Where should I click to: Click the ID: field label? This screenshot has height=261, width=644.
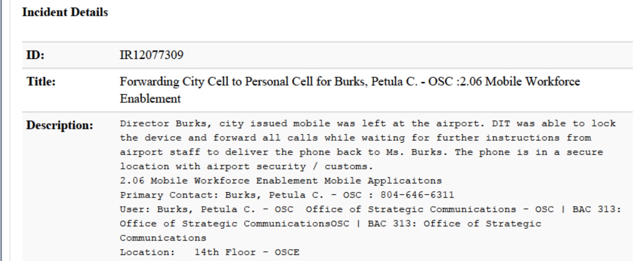[35, 55]
